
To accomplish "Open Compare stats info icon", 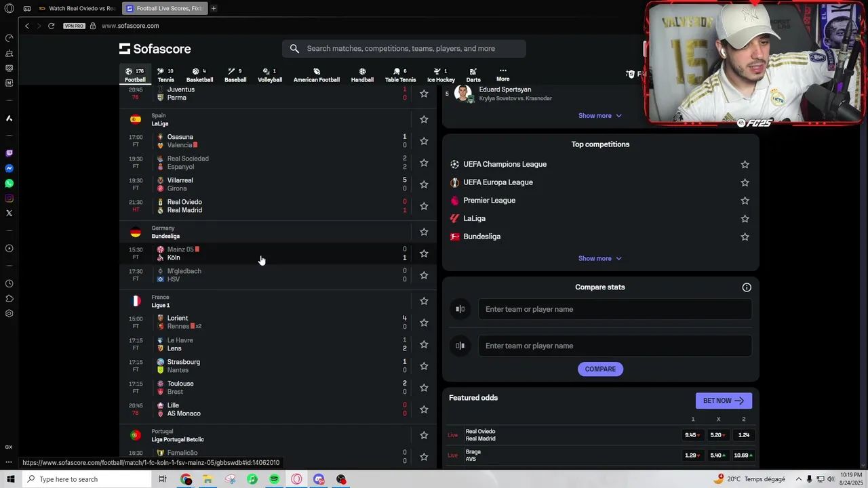I will pyautogui.click(x=747, y=287).
